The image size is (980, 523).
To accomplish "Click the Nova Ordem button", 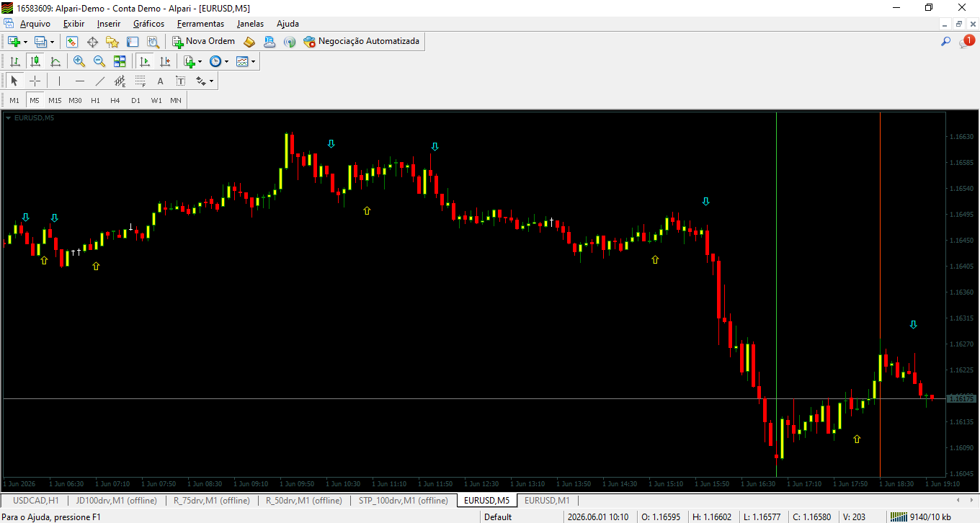I will 204,42.
